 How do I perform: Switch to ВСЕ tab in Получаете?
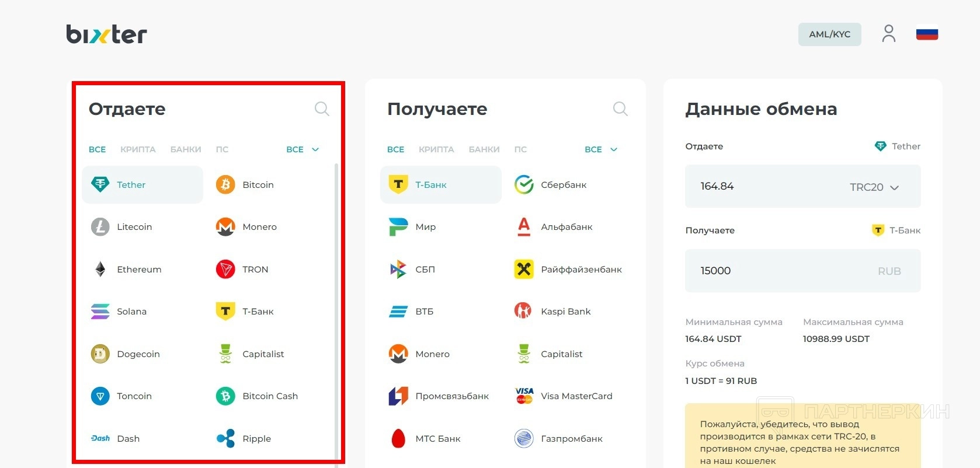click(396, 149)
